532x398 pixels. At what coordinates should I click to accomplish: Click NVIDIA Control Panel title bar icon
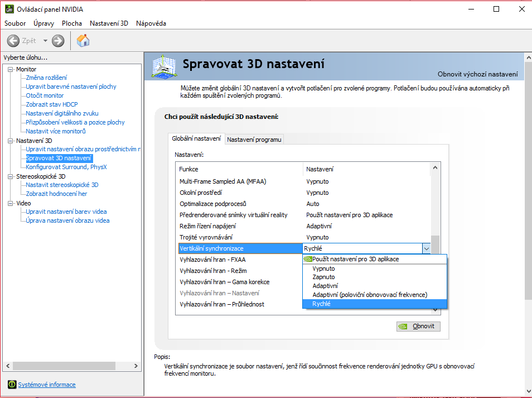(9, 9)
